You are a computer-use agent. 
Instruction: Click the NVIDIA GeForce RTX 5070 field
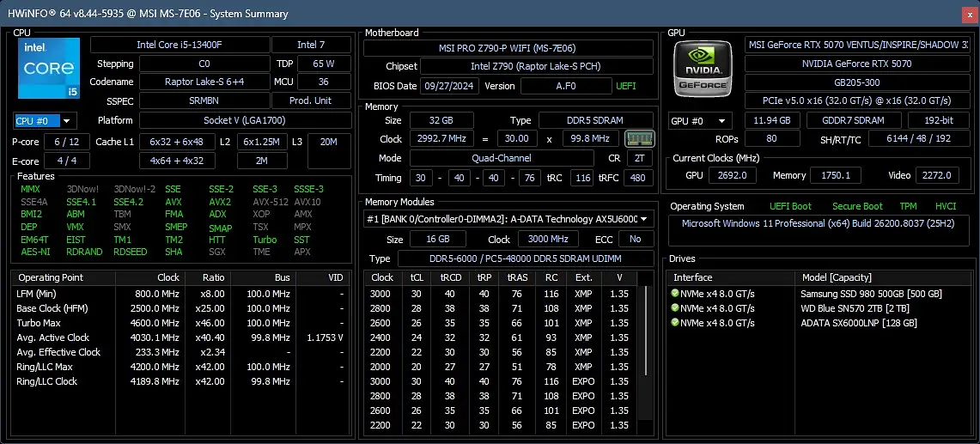pos(857,64)
